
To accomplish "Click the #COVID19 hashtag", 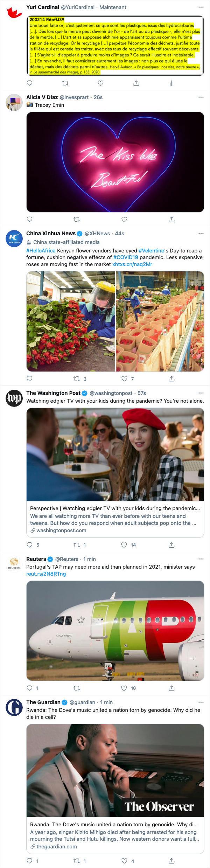I will tap(125, 257).
